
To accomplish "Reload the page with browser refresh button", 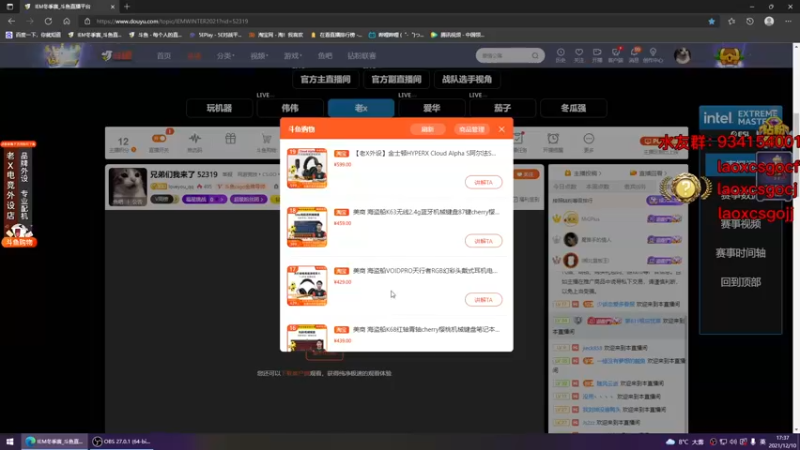I will (48, 21).
